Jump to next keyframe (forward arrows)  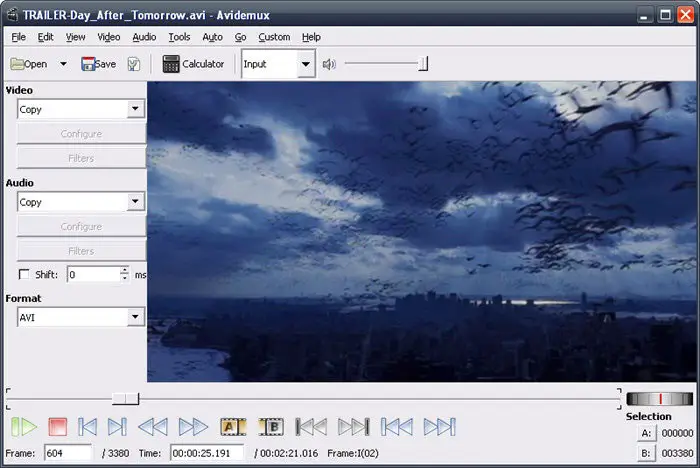193,427
